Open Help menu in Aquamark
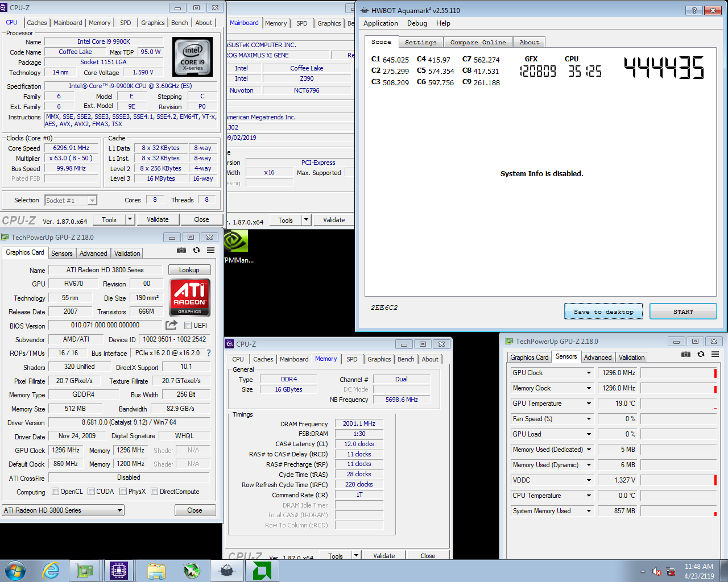The image size is (728, 582). [443, 23]
